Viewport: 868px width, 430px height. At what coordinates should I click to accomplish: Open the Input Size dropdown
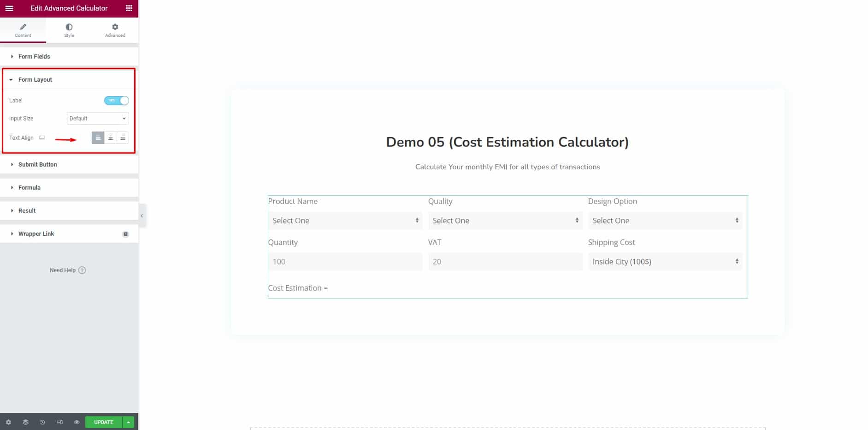[x=97, y=118]
